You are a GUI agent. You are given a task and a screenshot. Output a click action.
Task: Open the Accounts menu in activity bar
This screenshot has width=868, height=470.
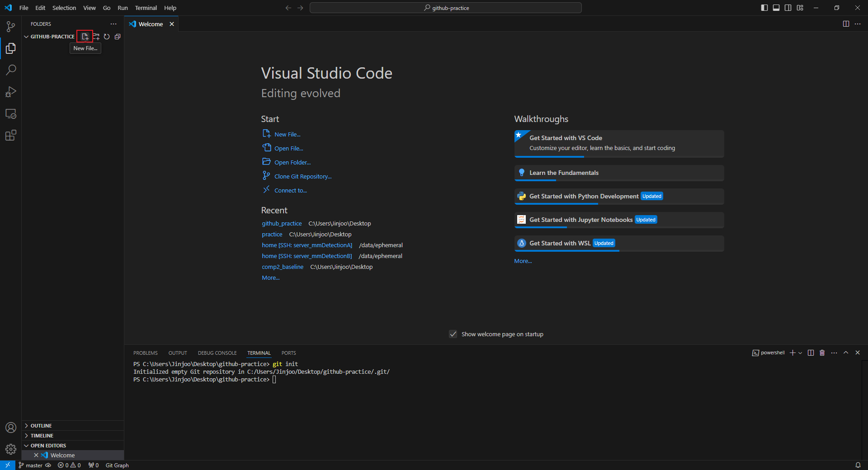pos(11,428)
